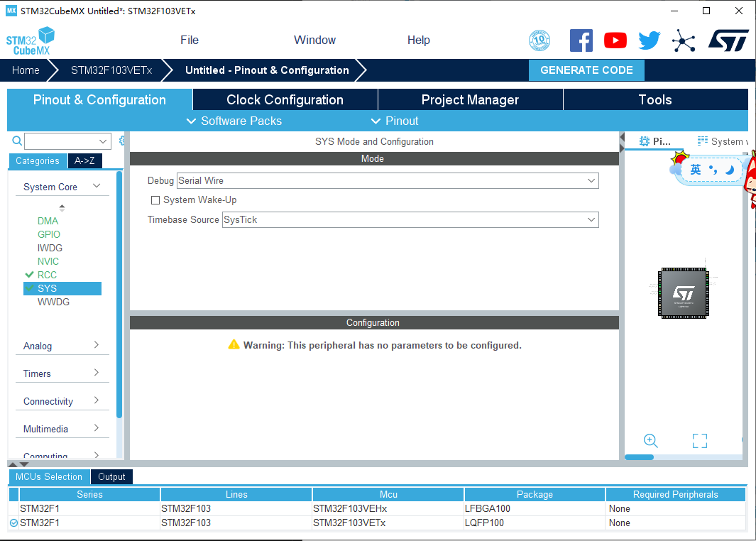756x541 pixels.
Task: Click the search magnifier icon in the peripheral panel
Action: pos(17,141)
